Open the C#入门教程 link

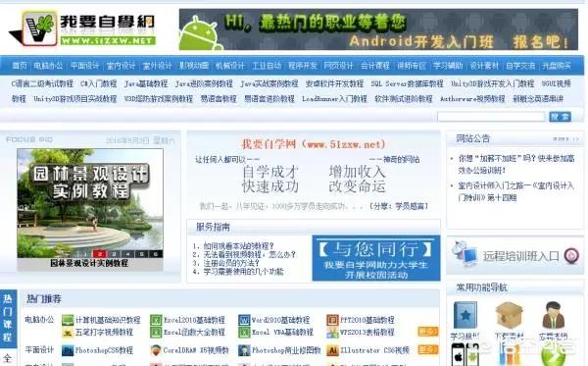(99, 83)
